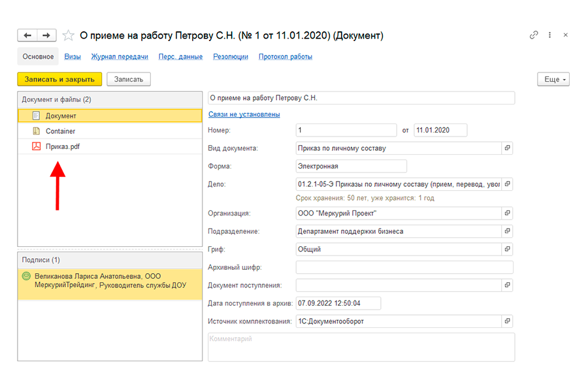Click the Номер input field
This screenshot has height=392, width=588.
click(x=346, y=130)
